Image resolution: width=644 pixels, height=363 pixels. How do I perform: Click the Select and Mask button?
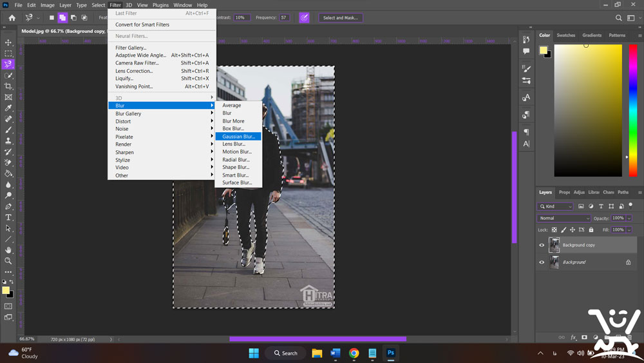click(341, 17)
